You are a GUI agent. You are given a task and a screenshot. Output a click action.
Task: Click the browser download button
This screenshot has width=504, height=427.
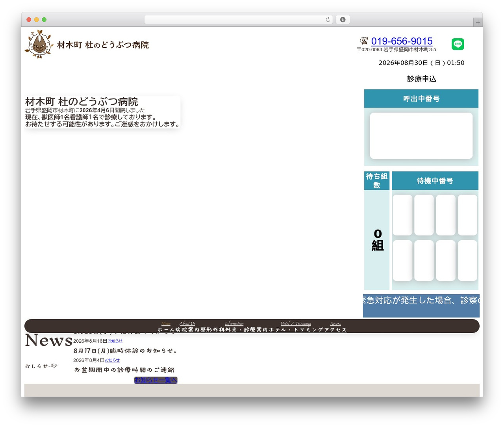(343, 20)
